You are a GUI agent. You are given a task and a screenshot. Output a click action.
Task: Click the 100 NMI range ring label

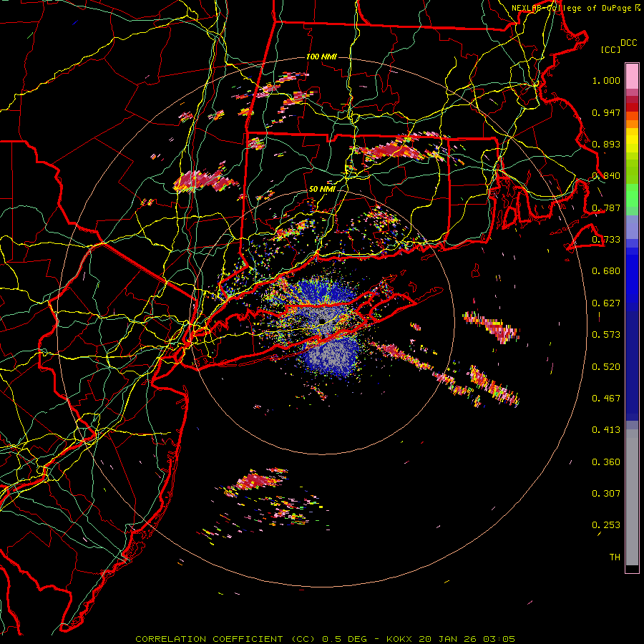click(x=321, y=57)
